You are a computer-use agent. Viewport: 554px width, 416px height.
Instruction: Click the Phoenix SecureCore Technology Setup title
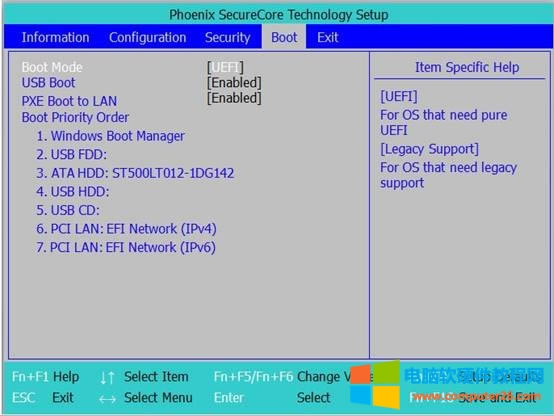pos(278,15)
